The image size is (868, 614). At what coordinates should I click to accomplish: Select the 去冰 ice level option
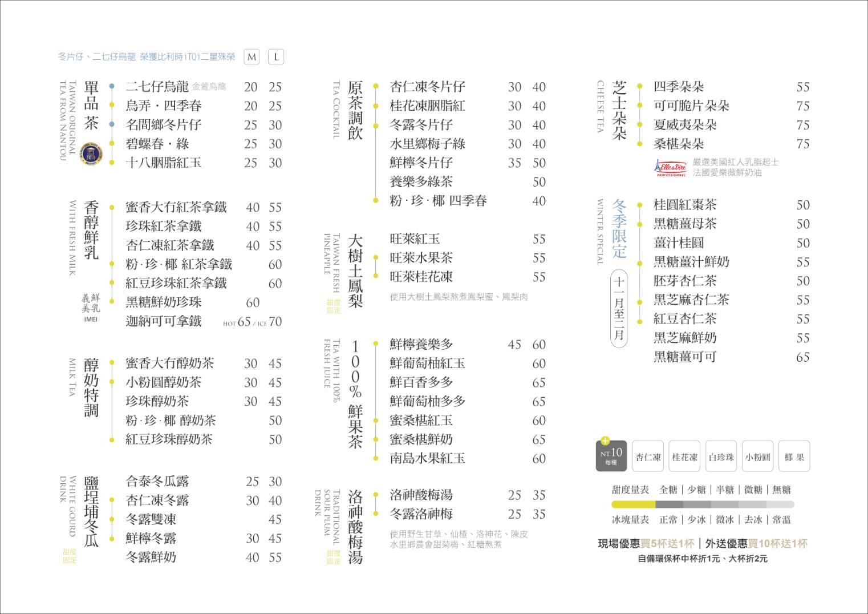click(753, 520)
